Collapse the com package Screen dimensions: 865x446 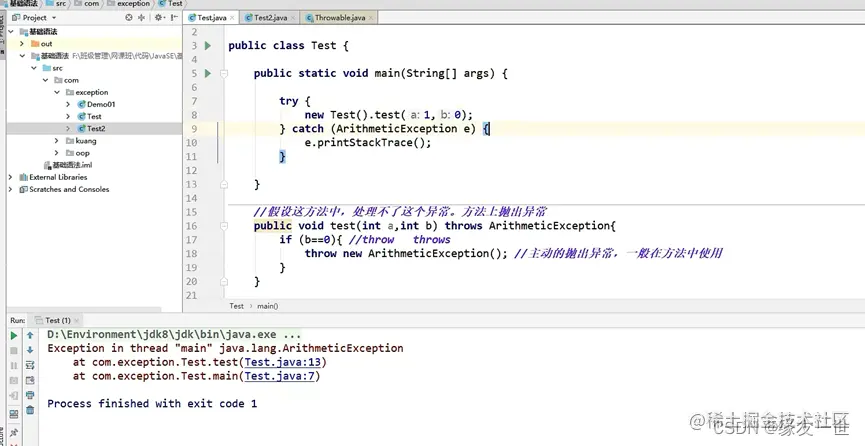[45, 80]
